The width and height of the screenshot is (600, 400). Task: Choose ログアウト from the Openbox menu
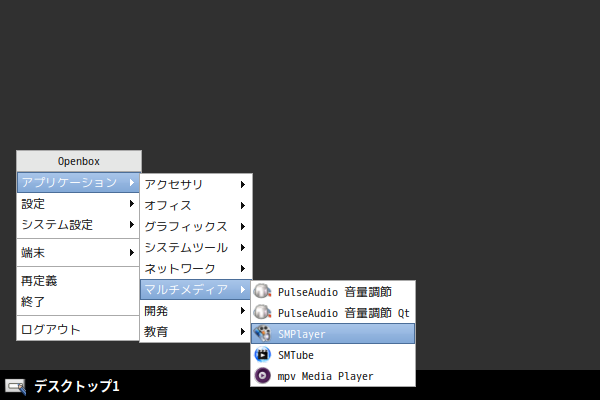78,330
